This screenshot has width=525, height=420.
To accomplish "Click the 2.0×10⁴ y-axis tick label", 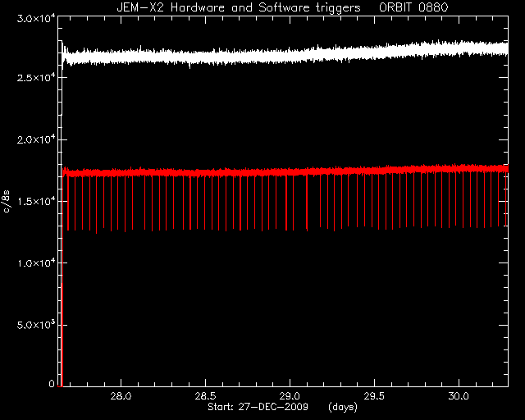I will (x=36, y=139).
